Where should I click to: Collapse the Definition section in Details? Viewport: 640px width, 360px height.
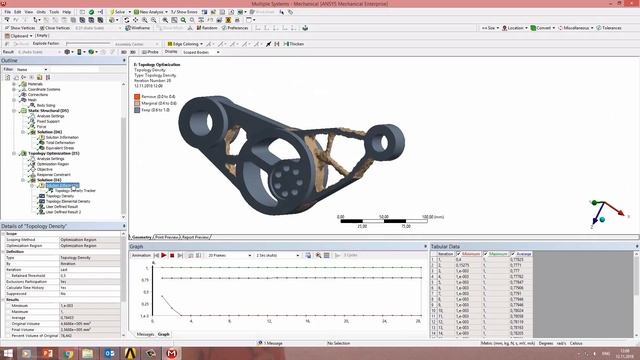pyautogui.click(x=3, y=252)
